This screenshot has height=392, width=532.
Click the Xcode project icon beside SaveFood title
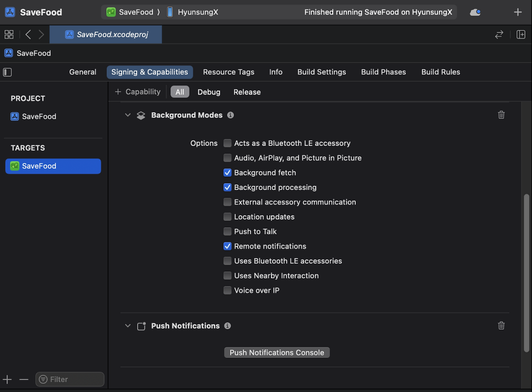pyautogui.click(x=10, y=12)
